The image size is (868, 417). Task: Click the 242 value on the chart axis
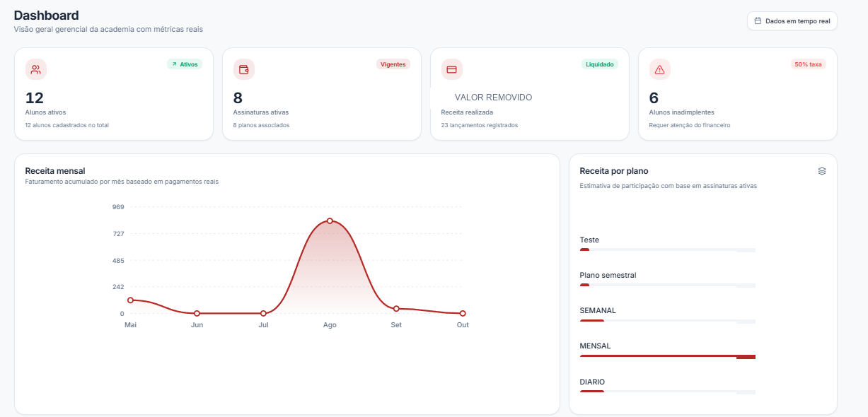(118, 287)
